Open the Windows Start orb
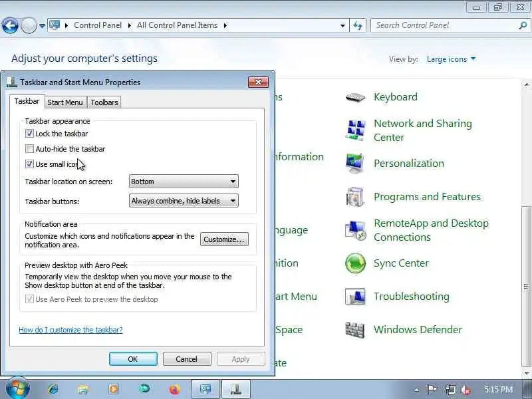The image size is (532, 399). pos(18,388)
